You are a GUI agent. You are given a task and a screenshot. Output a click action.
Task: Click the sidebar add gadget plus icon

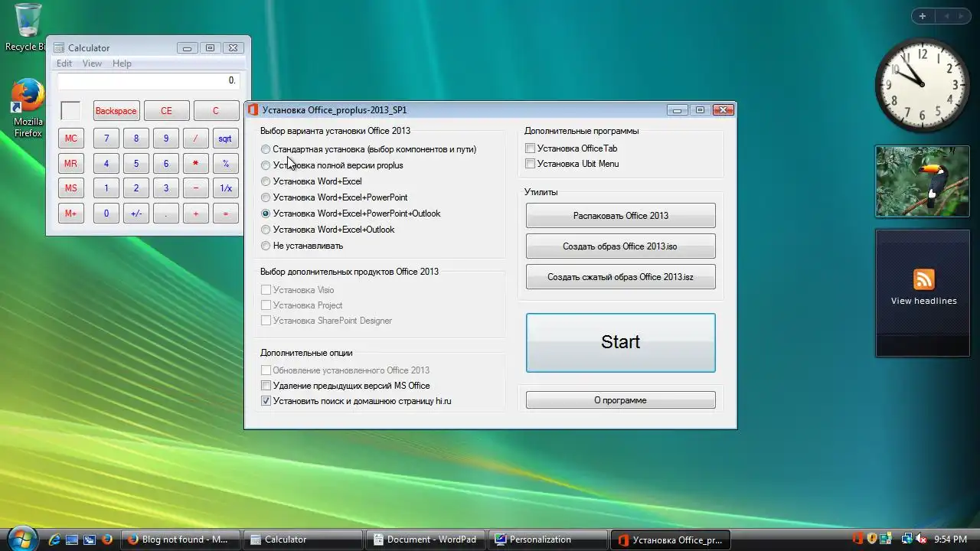point(923,16)
